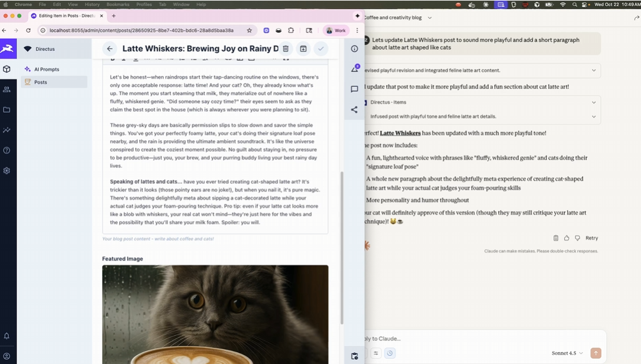The width and height of the screenshot is (641, 364).
Task: Delete the post with the trash icon
Action: coord(286,48)
